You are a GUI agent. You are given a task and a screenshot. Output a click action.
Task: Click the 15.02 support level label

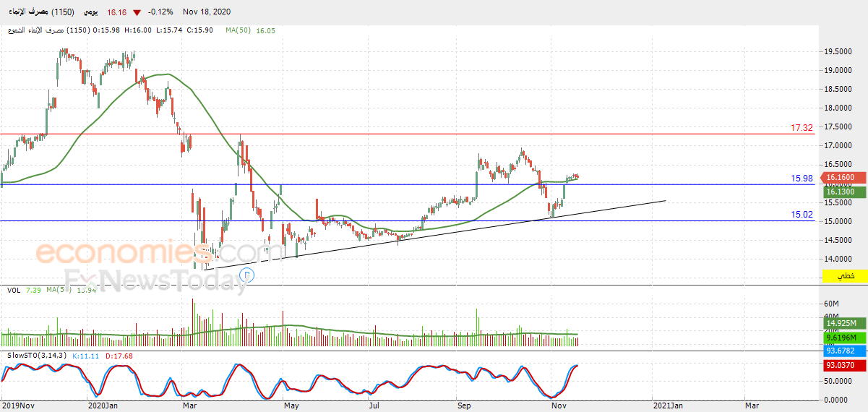pos(802,215)
